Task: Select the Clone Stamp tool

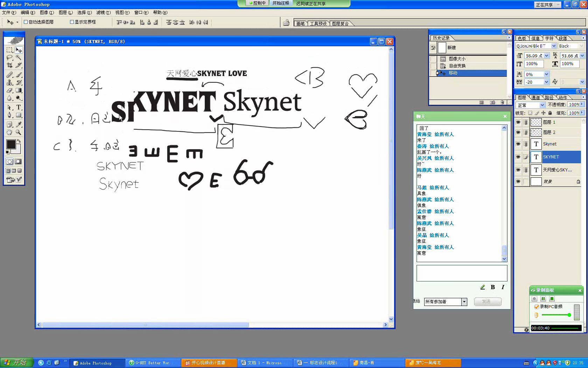Action: [x=9, y=82]
